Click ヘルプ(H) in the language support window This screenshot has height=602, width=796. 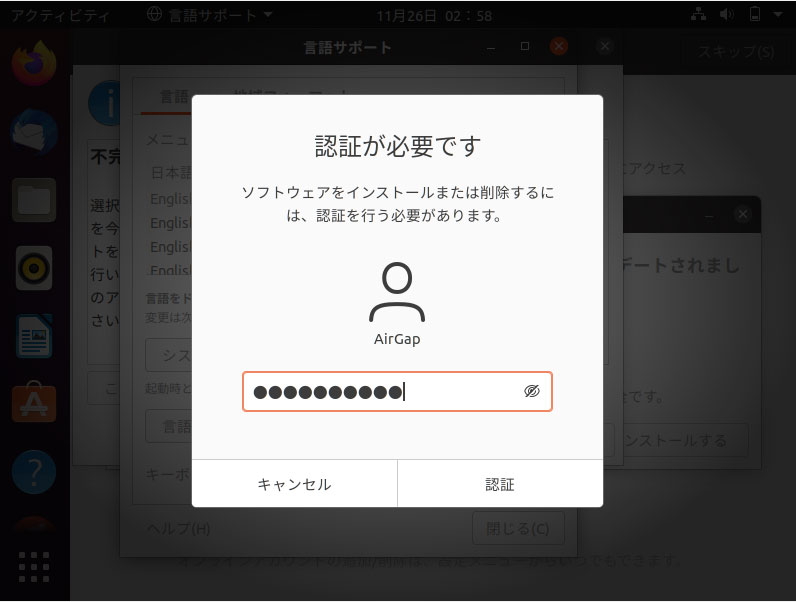tap(178, 529)
